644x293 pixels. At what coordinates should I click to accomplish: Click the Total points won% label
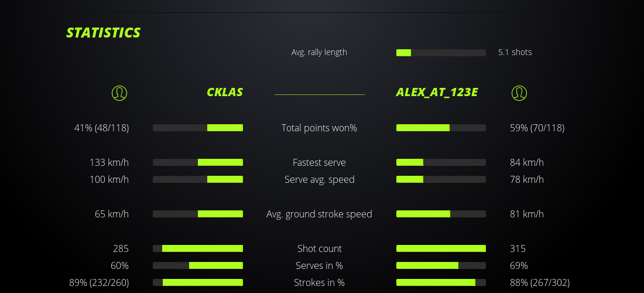coord(319,128)
